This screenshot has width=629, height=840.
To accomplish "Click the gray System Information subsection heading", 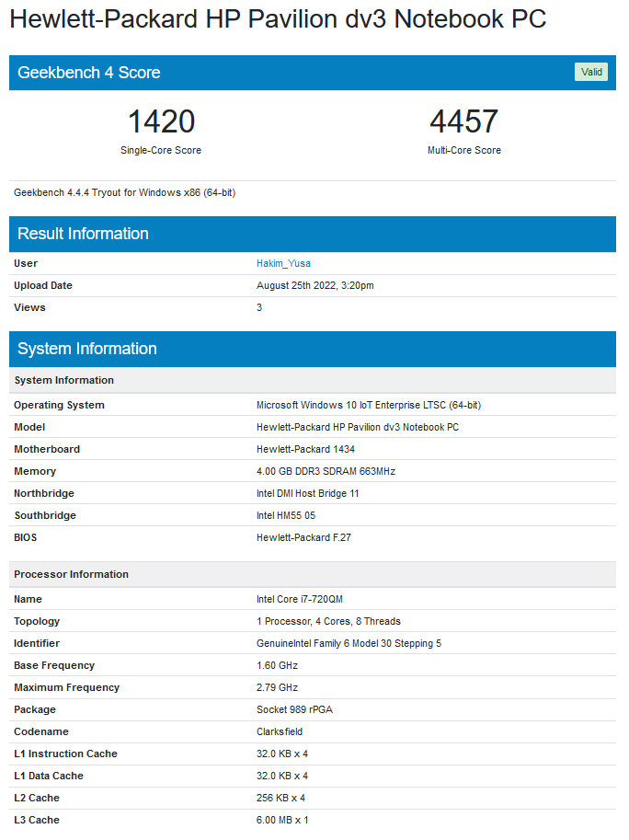I will click(x=313, y=380).
